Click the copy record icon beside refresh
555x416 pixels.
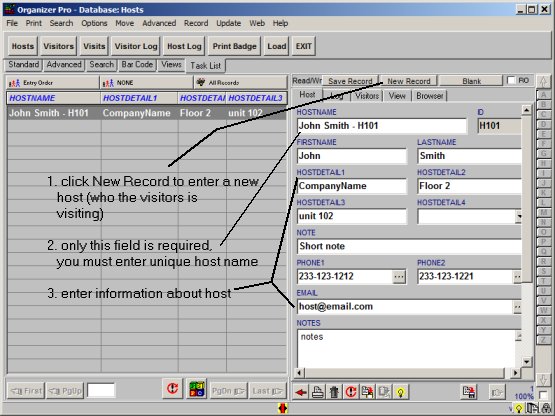(x=367, y=392)
